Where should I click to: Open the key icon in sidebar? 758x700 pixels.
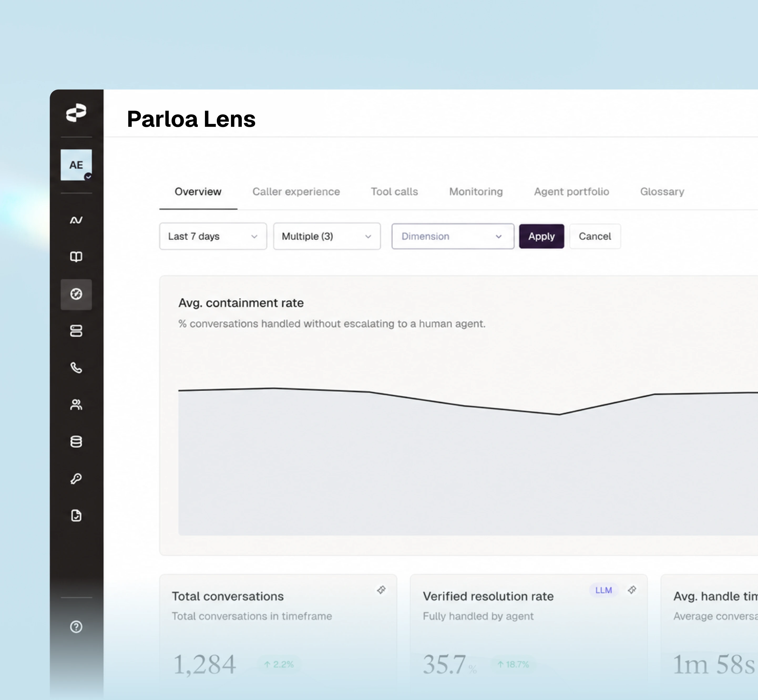76,479
